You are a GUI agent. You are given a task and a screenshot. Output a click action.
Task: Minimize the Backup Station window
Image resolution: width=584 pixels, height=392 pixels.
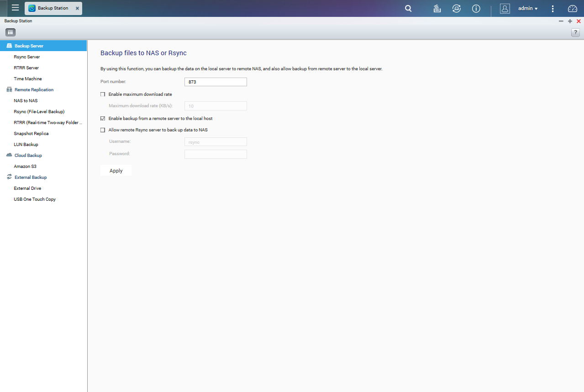point(561,21)
